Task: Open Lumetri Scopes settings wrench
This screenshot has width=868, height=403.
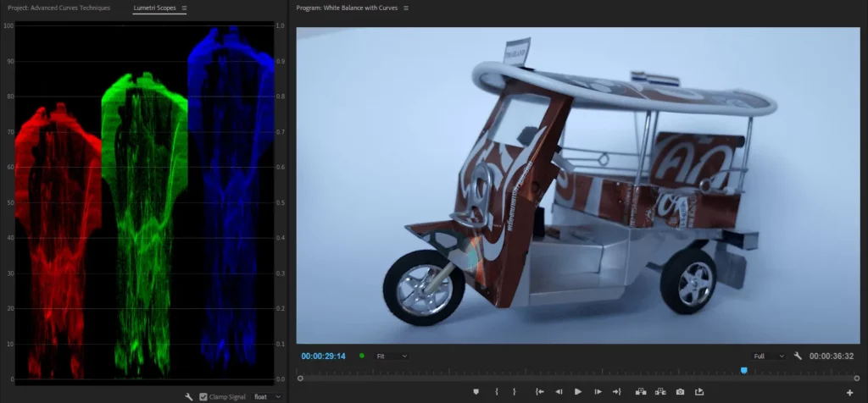Action: (189, 397)
